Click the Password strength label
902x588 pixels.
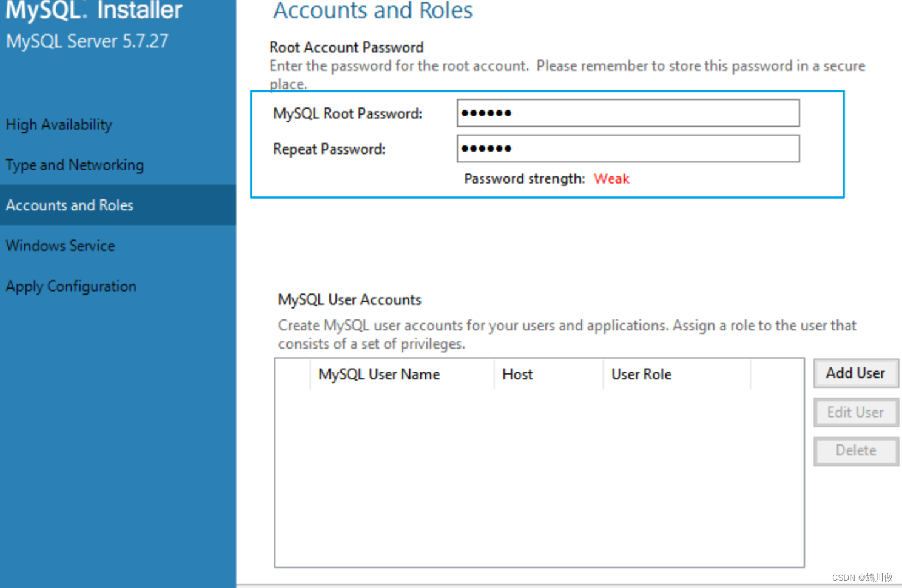[x=524, y=179]
